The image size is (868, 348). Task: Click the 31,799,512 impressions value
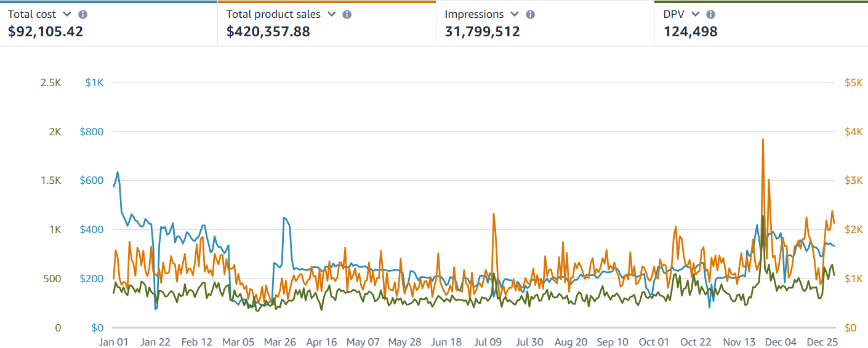tap(482, 31)
